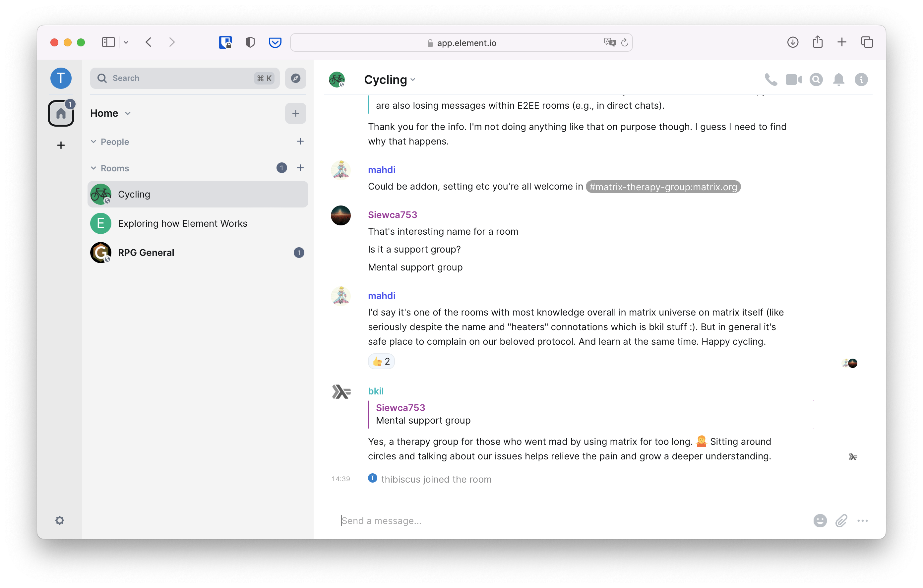Collapse the Rooms section
This screenshot has height=588, width=923.
coord(93,168)
